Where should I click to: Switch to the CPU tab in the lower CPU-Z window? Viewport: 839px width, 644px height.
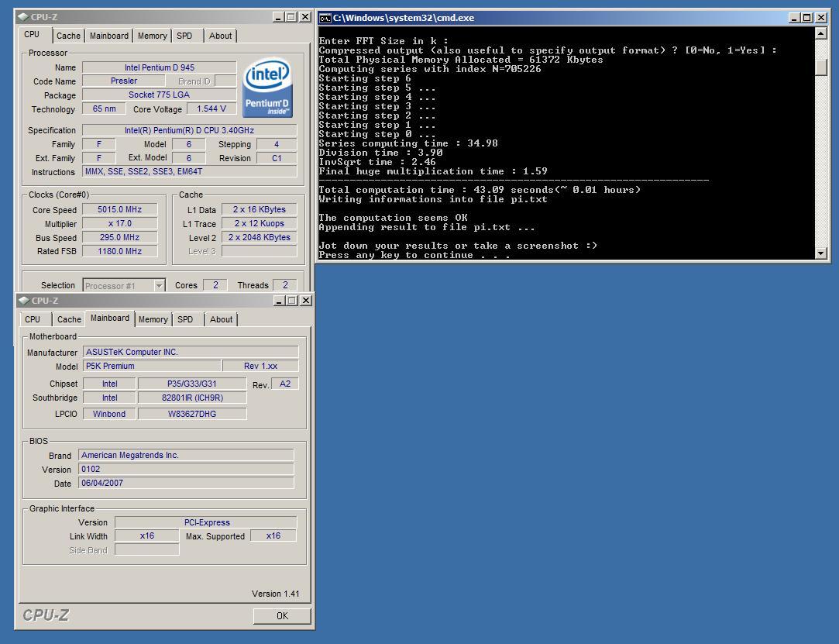(x=33, y=319)
